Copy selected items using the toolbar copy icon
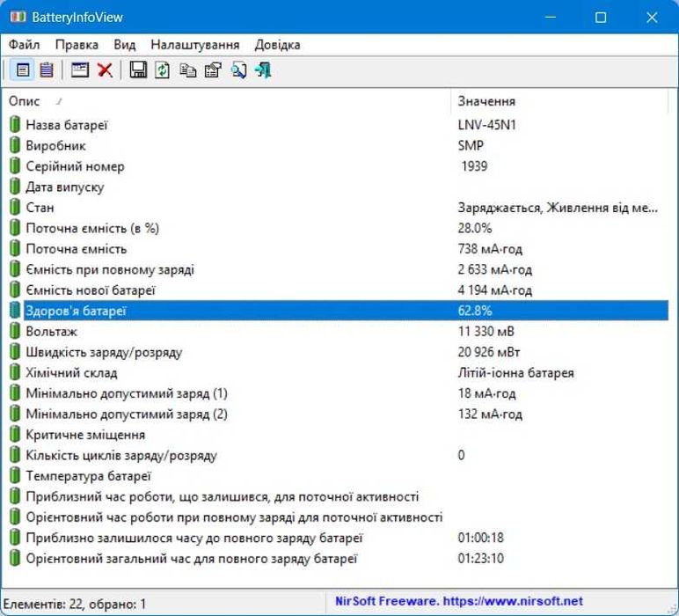This screenshot has width=679, height=616. pyautogui.click(x=187, y=70)
